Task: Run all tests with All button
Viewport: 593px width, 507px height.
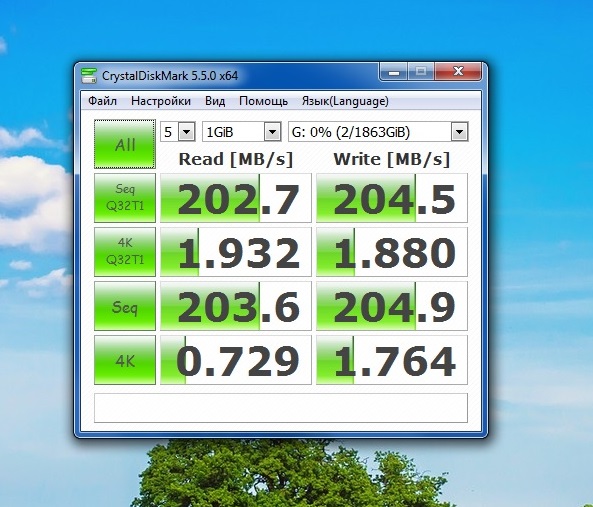Action: pyautogui.click(x=125, y=144)
